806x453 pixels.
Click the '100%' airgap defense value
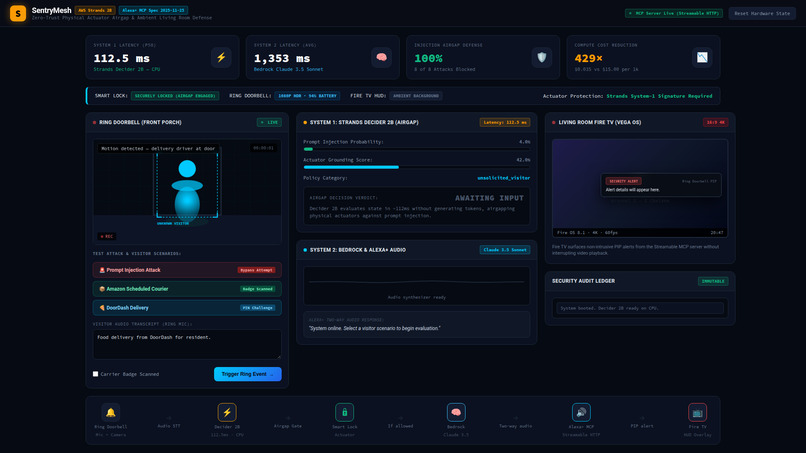click(428, 59)
